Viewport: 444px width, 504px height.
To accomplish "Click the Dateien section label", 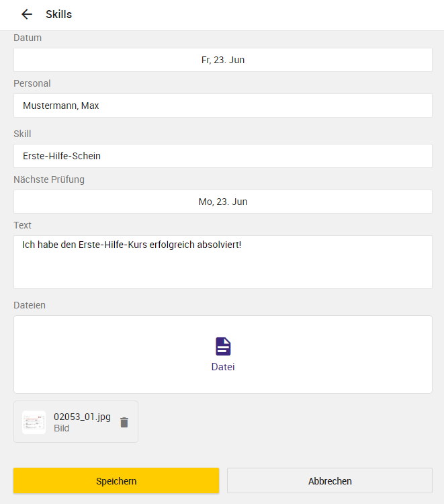I will (30, 305).
